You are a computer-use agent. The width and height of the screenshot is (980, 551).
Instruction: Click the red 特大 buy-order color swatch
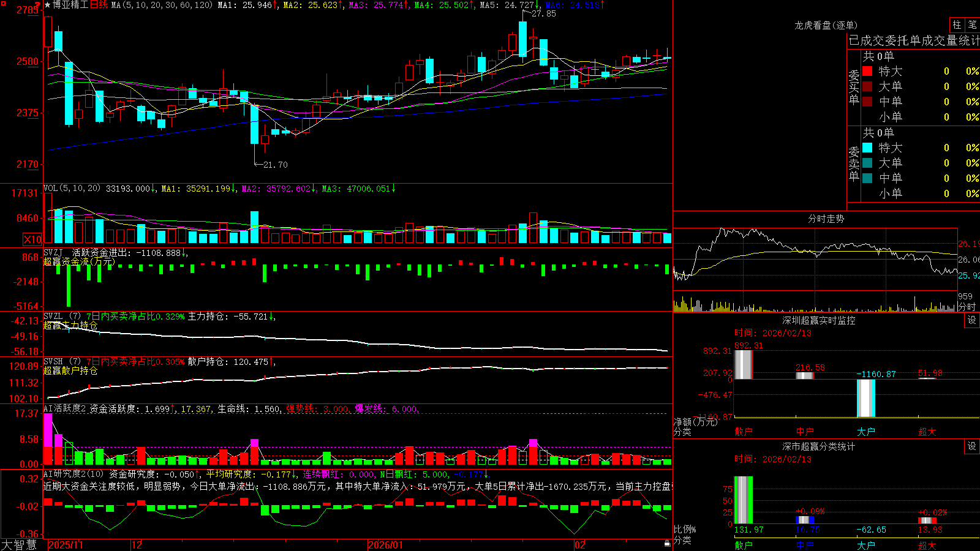[867, 71]
